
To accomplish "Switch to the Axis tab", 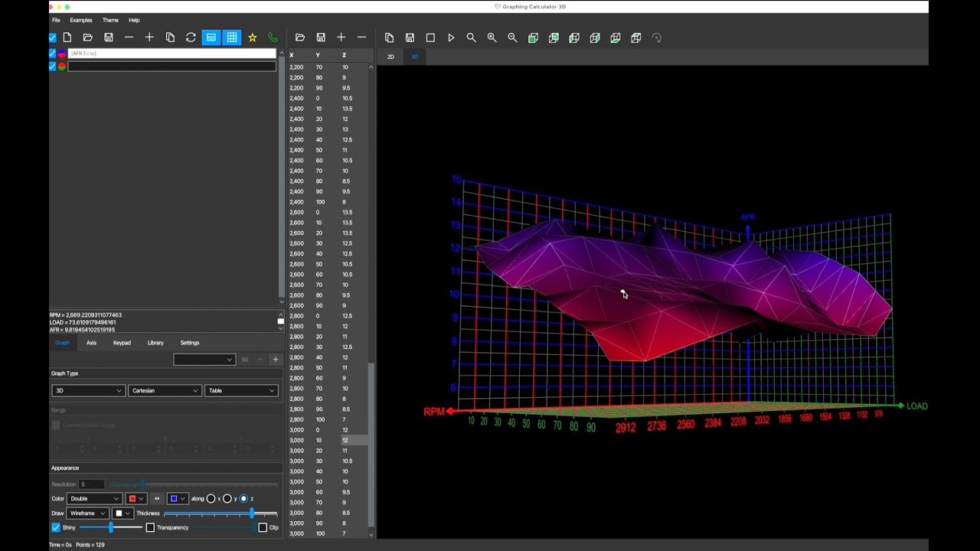I will 91,343.
